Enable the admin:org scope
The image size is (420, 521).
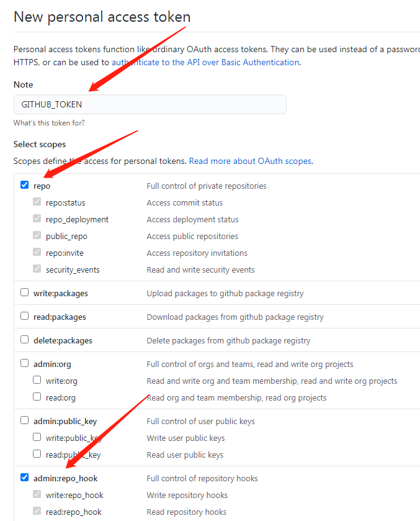tap(25, 363)
